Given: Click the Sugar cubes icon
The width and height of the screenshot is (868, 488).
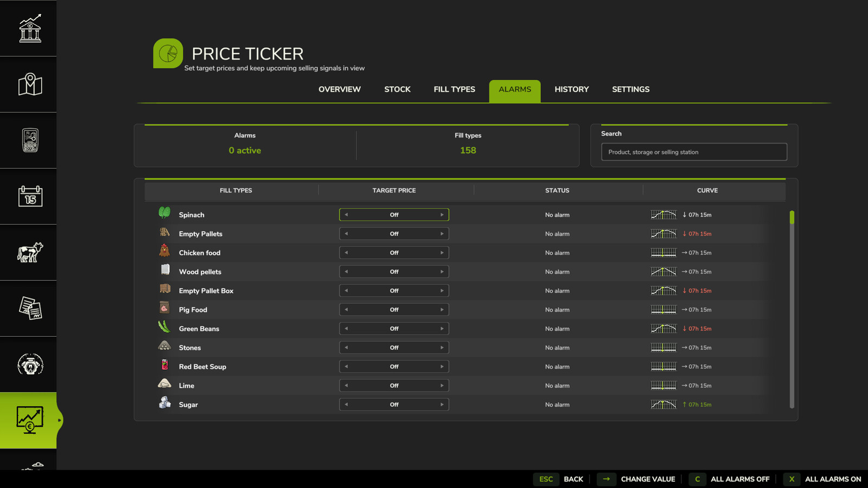Looking at the screenshot, I should coord(164,402).
